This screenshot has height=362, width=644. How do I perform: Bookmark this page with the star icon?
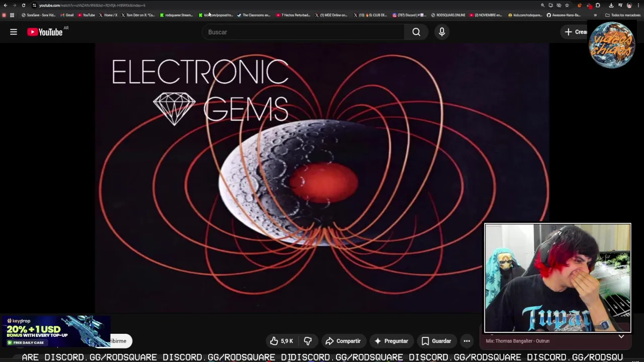[567, 6]
